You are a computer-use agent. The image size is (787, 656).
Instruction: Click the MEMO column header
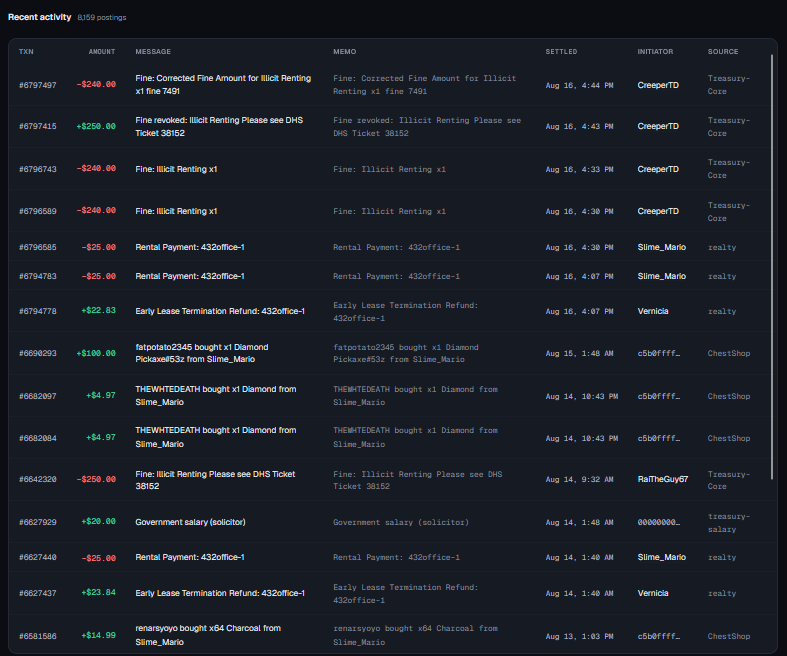(x=345, y=52)
